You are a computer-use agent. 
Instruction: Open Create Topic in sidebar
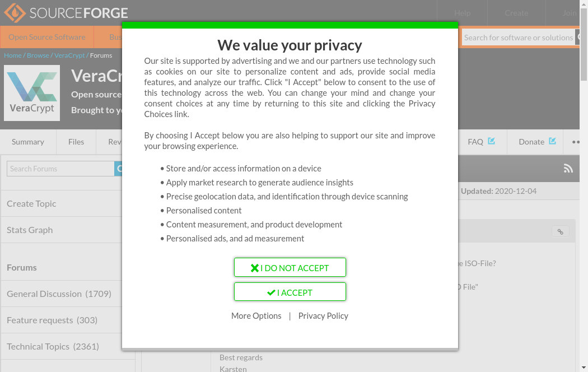coord(31,203)
